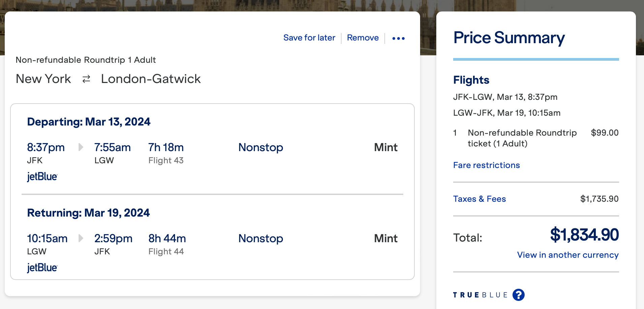
Task: Click the jetBlue logo under returning flight
Action: (x=42, y=268)
